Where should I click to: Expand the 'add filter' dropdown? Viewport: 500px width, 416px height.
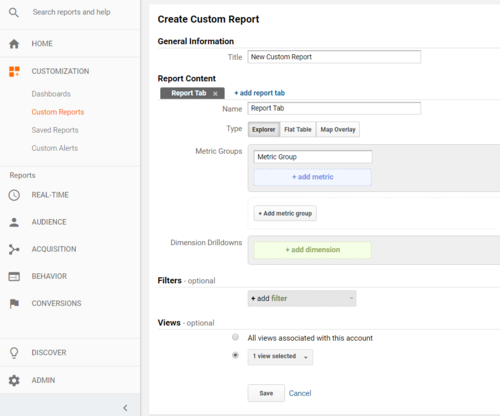(302, 298)
